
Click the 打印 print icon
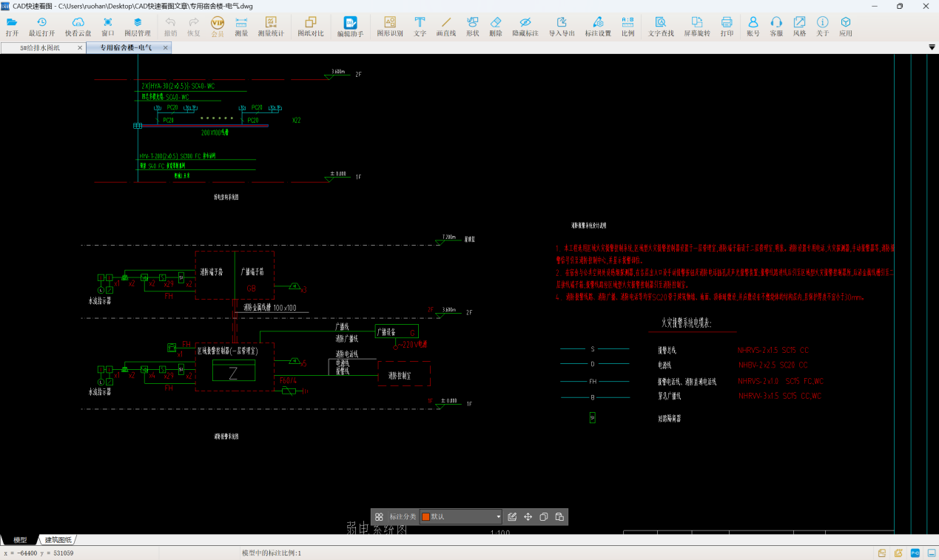[727, 27]
